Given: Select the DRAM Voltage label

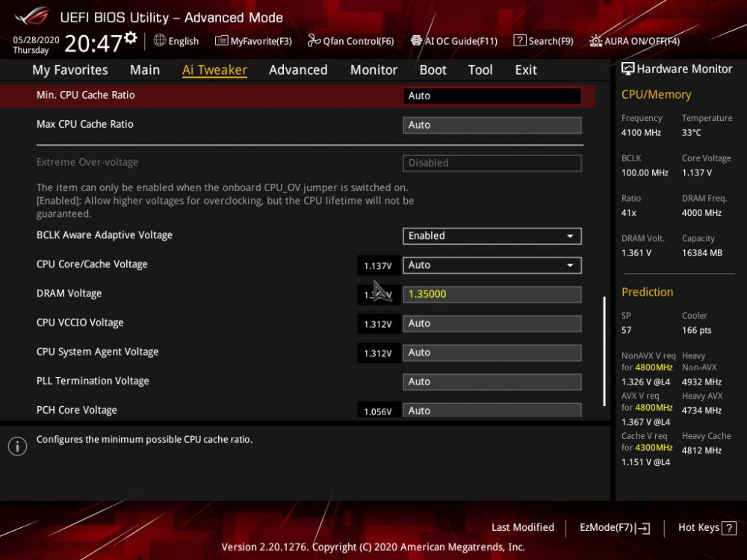Looking at the screenshot, I should point(69,293).
